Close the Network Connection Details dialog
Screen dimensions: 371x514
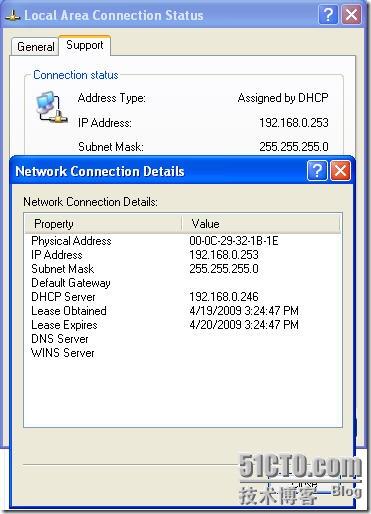(340, 171)
